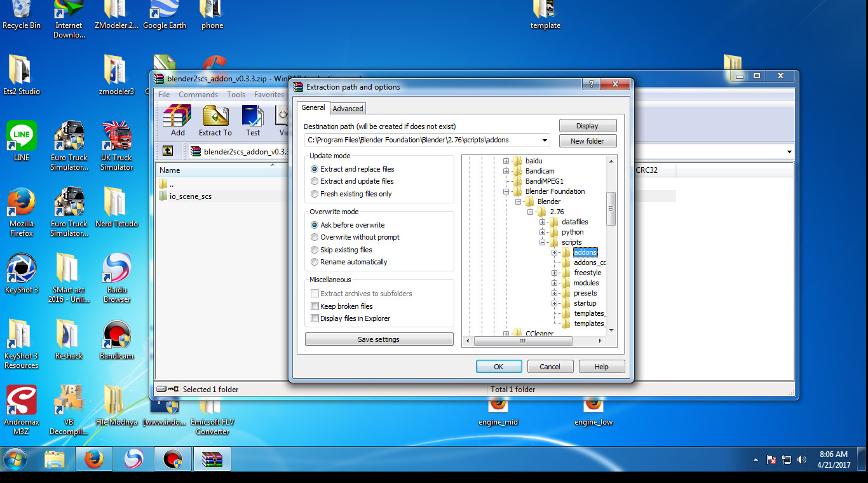Choose Skip existing files mode
The height and width of the screenshot is (483, 868).
click(341, 250)
